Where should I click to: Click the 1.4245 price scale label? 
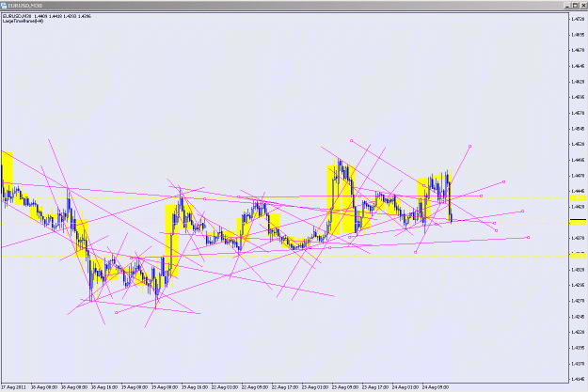pos(578,317)
